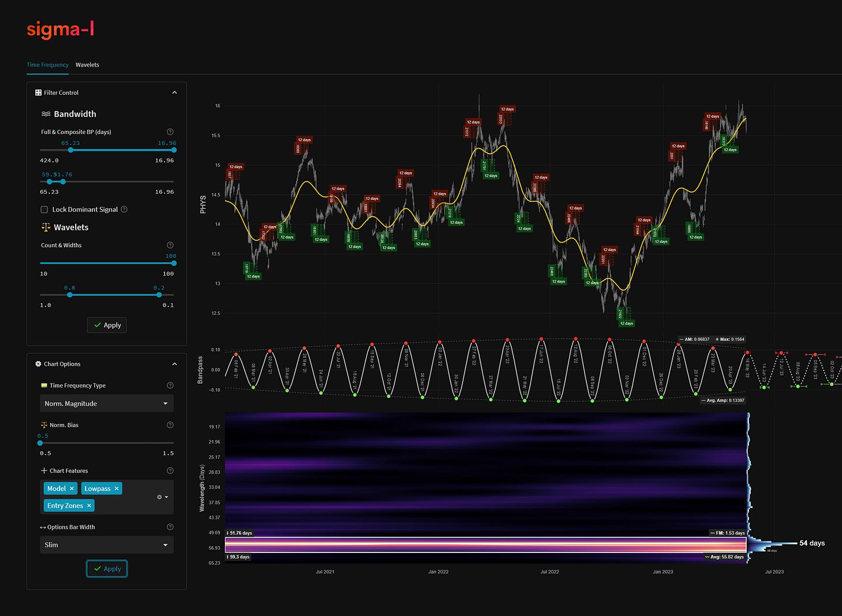Click the 'AM: 0.06837' bandpass label
The width and height of the screenshot is (842, 616).
tap(694, 339)
